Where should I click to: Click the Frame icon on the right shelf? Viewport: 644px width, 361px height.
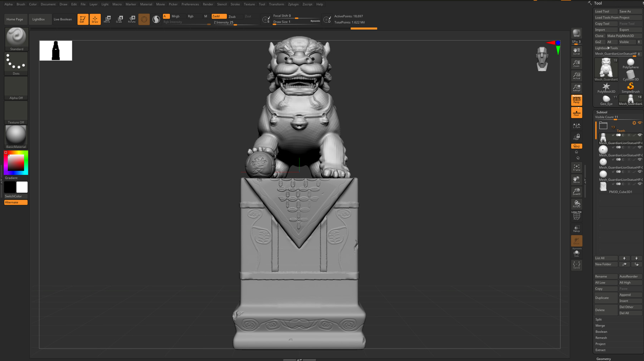coord(576,168)
